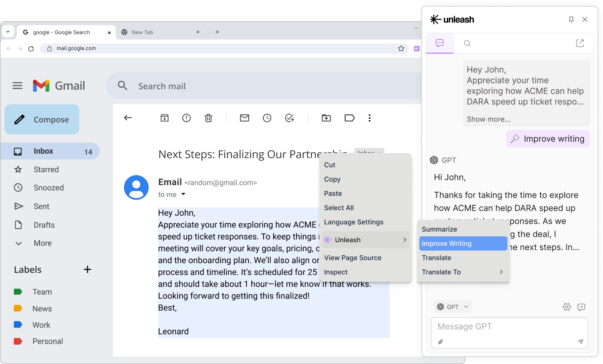The image size is (603, 364).
Task: Open the Drafts folder
Action: pyautogui.click(x=44, y=225)
